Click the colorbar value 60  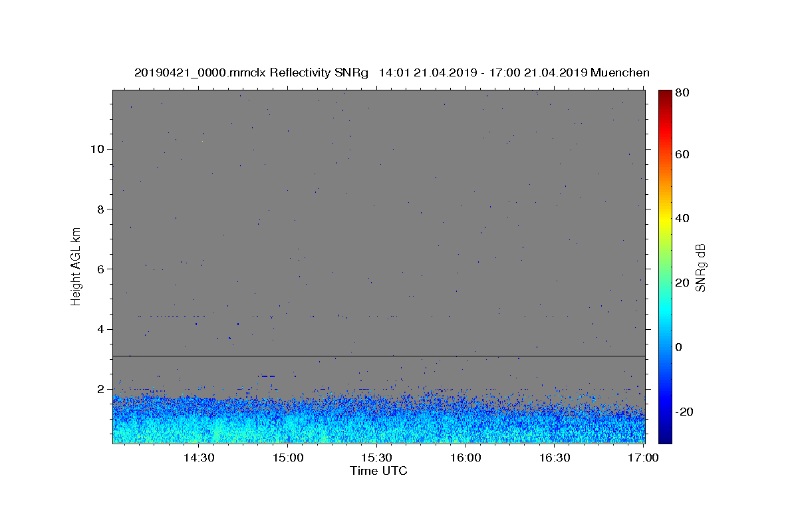coord(684,154)
